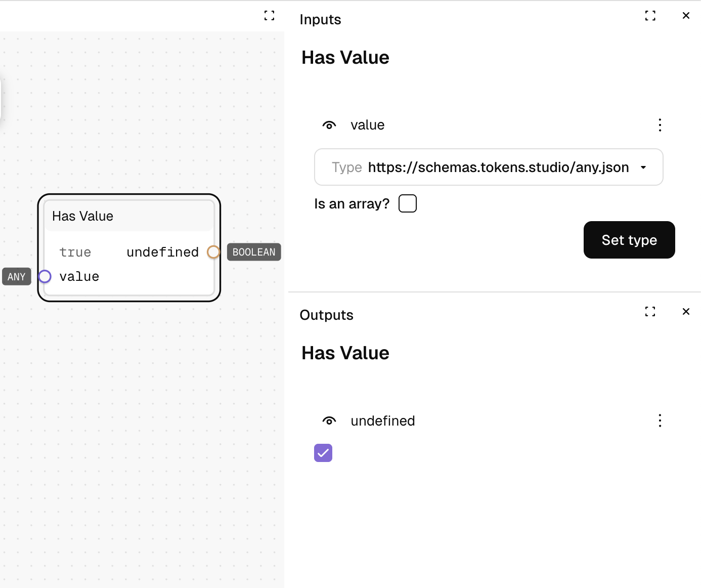701x588 pixels.
Task: Check the Is an array checkbox
Action: tap(408, 203)
